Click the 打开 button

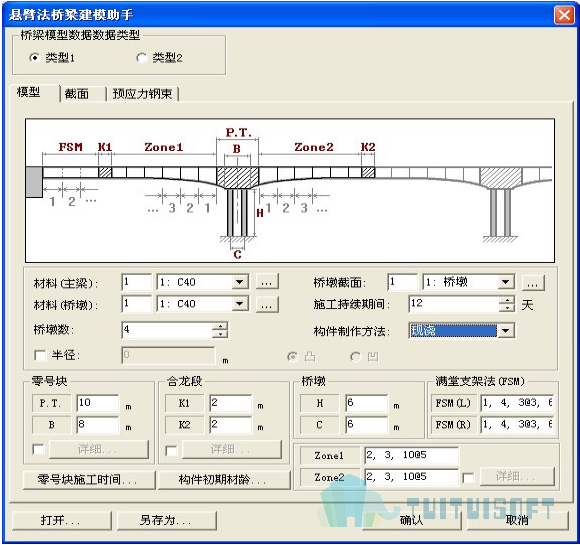click(x=62, y=521)
